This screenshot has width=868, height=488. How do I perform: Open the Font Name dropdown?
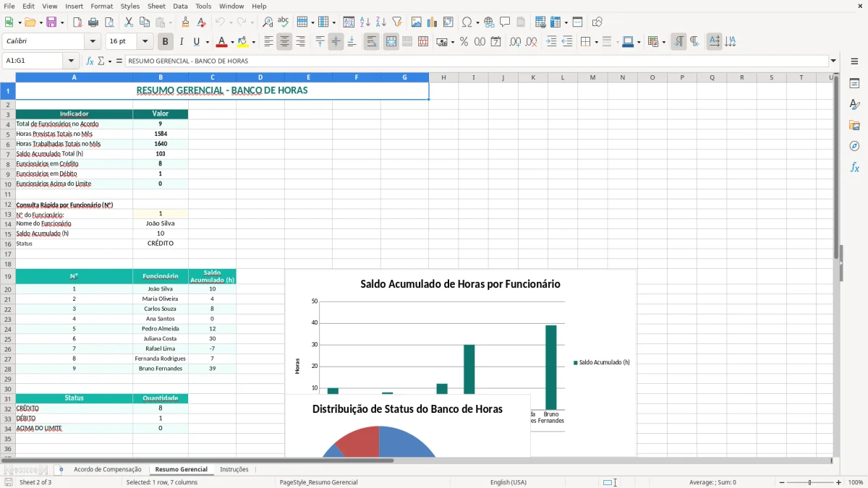point(92,42)
